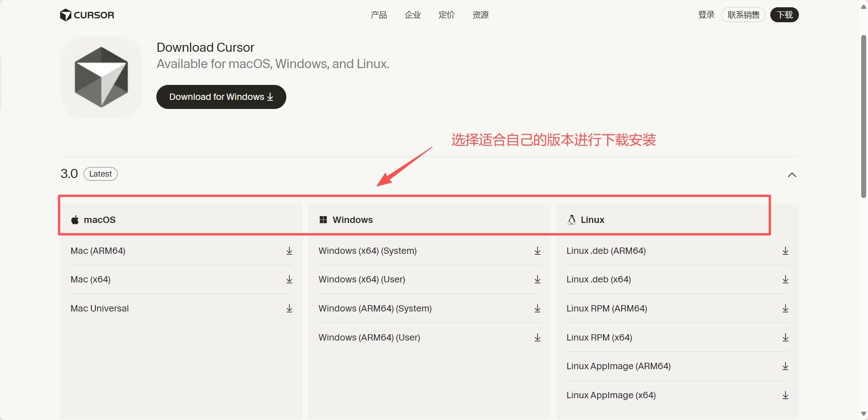This screenshot has width=868, height=420.
Task: Click the Windows column heading
Action: (x=353, y=220)
